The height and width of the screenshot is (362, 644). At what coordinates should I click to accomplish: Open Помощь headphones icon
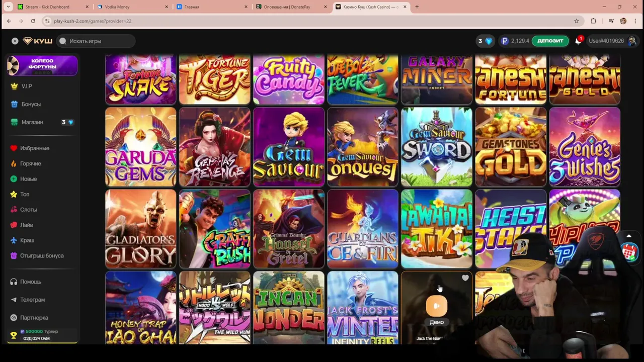pyautogui.click(x=14, y=282)
